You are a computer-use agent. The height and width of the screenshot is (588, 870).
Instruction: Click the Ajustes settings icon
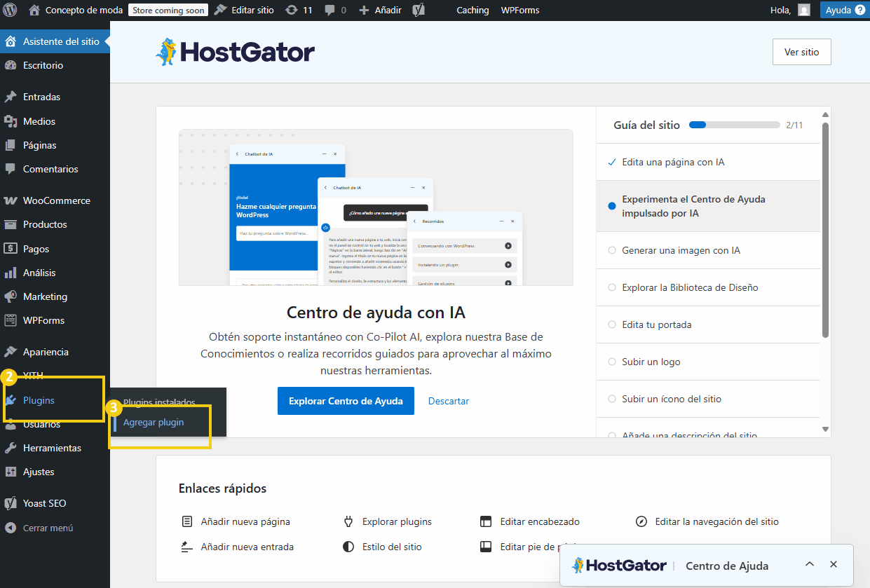pos(11,472)
